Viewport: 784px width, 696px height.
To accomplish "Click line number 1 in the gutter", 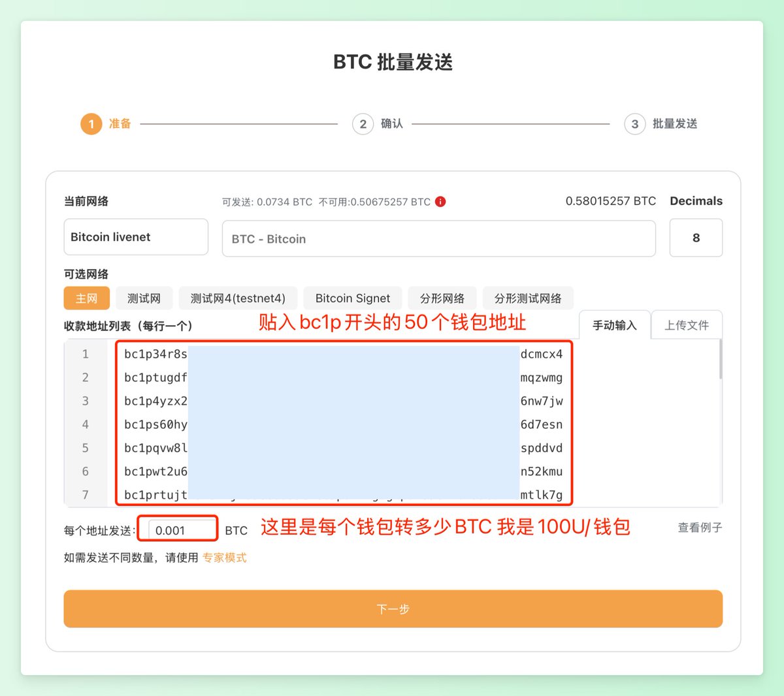I will click(86, 354).
